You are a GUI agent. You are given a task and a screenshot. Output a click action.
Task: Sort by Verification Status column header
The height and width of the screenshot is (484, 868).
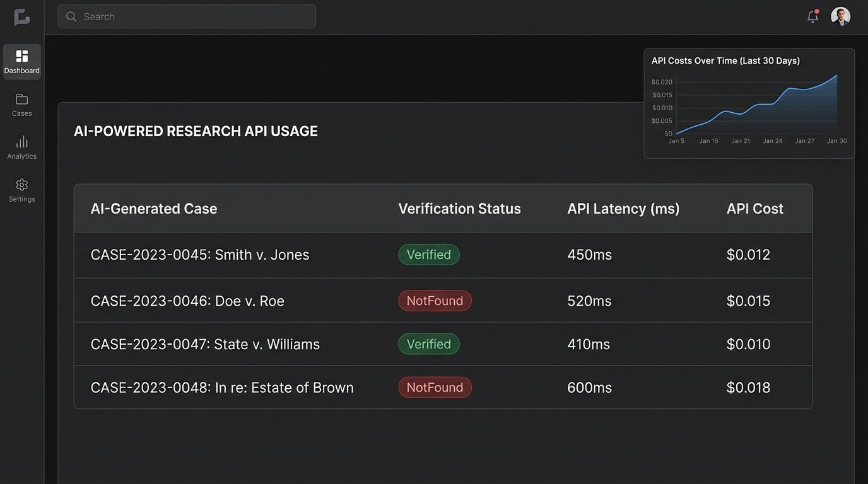click(x=459, y=209)
